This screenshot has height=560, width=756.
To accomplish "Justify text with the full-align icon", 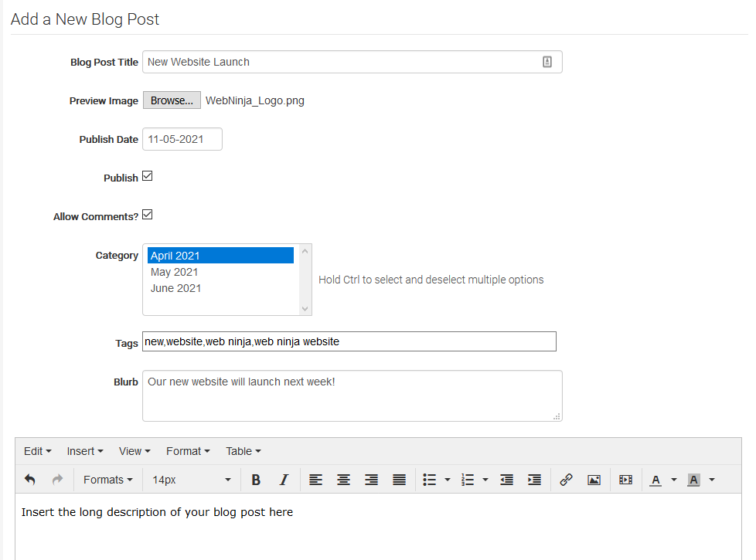I will pyautogui.click(x=399, y=480).
